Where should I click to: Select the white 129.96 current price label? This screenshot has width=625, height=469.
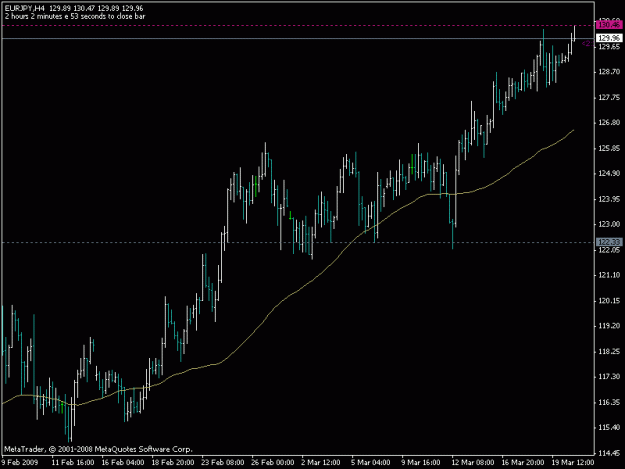pos(609,38)
